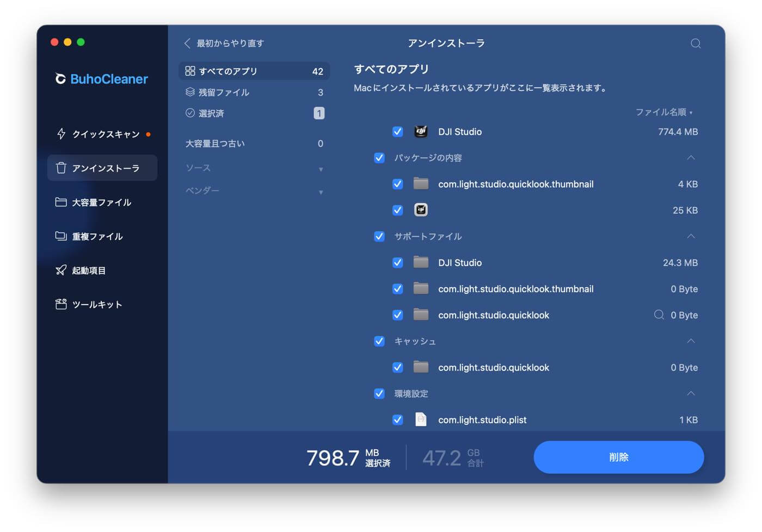Screen dimensions: 762x532
Task: Click the com.light.studio.plist file thumbnail
Action: click(421, 419)
